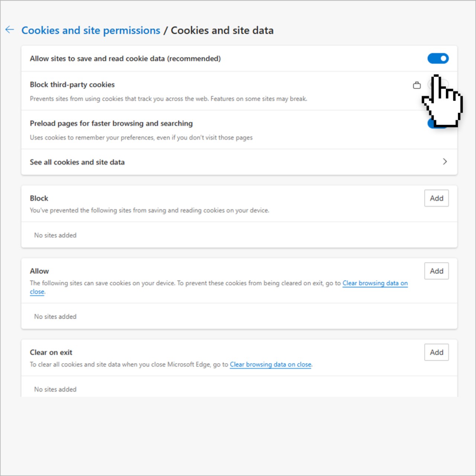Open Clear browsing data on close link in Allow

click(375, 283)
